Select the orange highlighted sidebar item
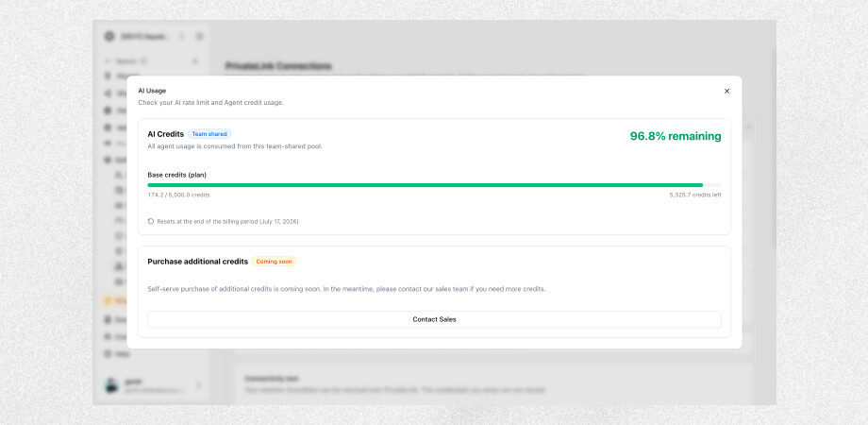This screenshot has width=868, height=425. click(115, 300)
